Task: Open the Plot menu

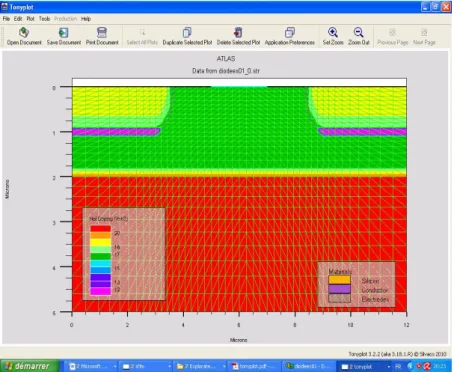Action: (30, 19)
